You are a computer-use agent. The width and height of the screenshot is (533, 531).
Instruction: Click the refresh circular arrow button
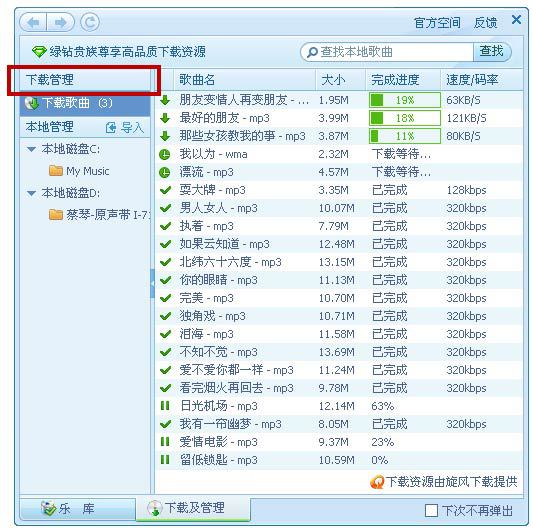tap(90, 22)
